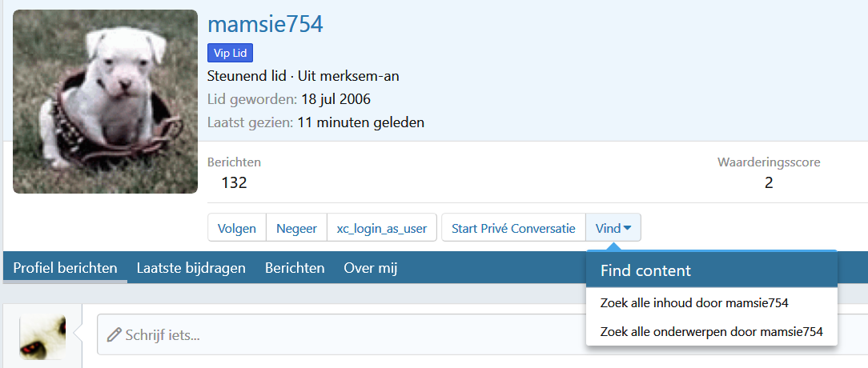Click the small avatar beside the post box
Screen dimensions: 868x368
pos(42,337)
